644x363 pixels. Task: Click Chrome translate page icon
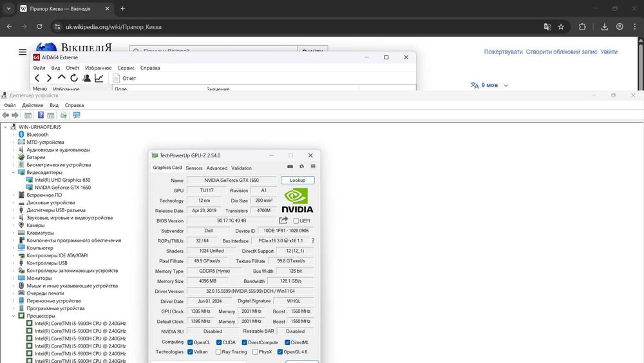coord(547,26)
